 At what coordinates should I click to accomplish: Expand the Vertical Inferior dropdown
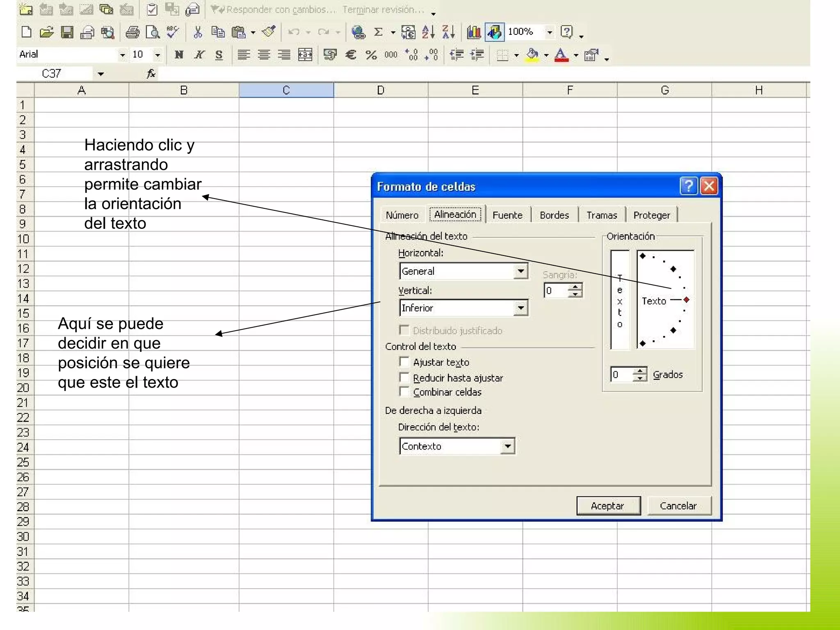coord(520,308)
